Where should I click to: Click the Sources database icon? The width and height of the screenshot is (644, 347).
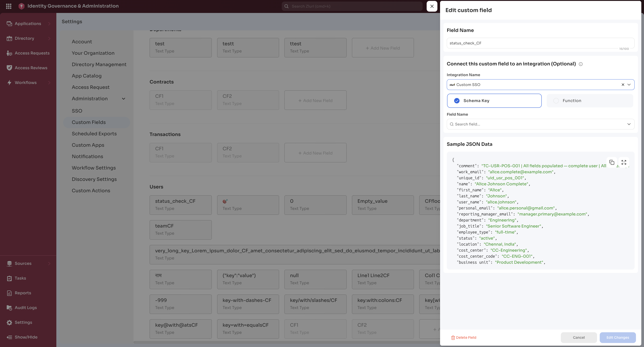(x=9, y=263)
